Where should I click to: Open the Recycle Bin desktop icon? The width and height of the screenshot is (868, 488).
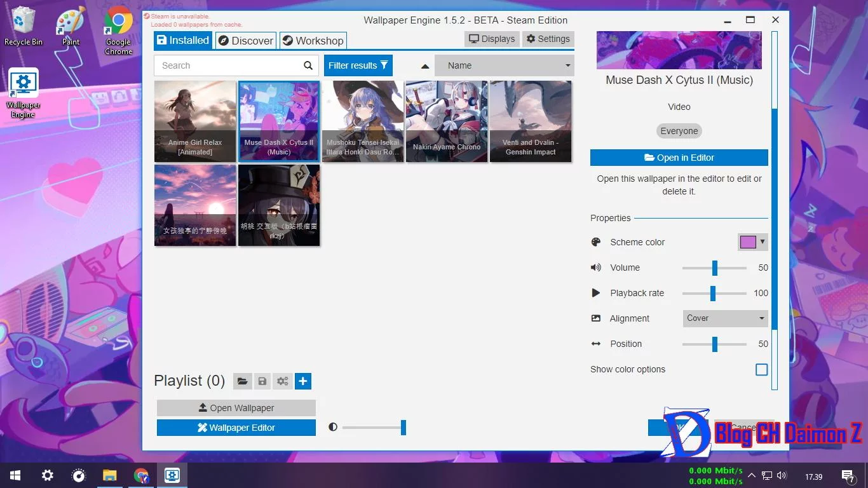(24, 26)
